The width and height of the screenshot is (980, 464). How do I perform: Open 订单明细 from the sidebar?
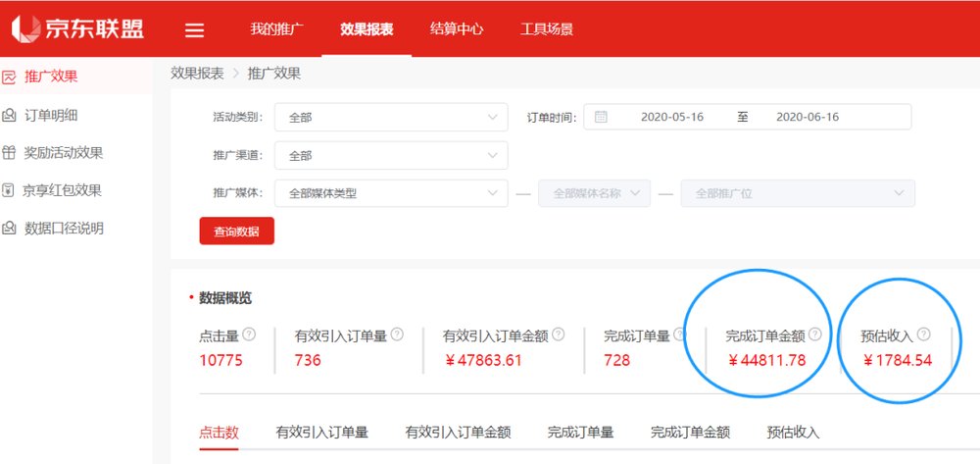click(x=51, y=115)
